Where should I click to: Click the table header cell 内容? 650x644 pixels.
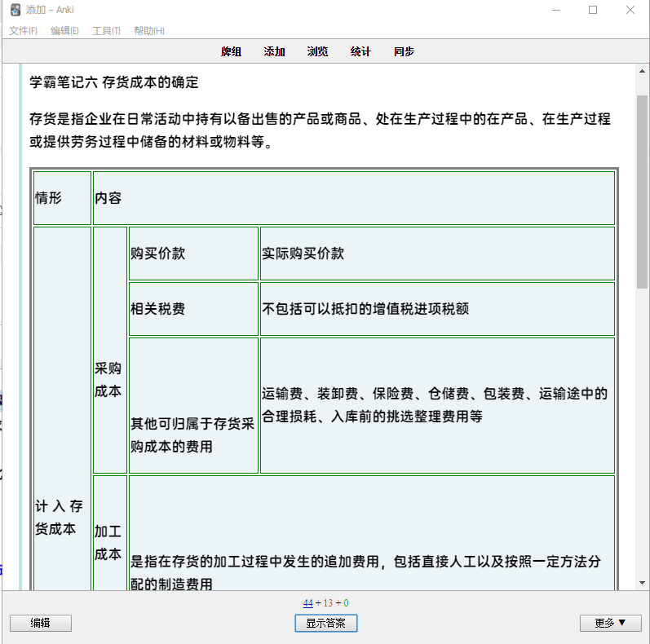click(354, 198)
